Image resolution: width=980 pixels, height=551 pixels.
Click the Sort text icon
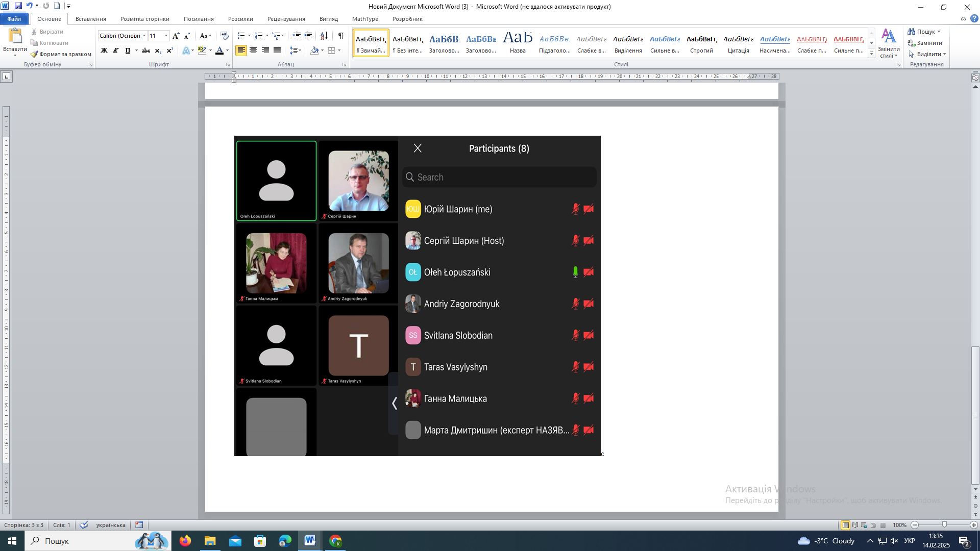tap(324, 36)
